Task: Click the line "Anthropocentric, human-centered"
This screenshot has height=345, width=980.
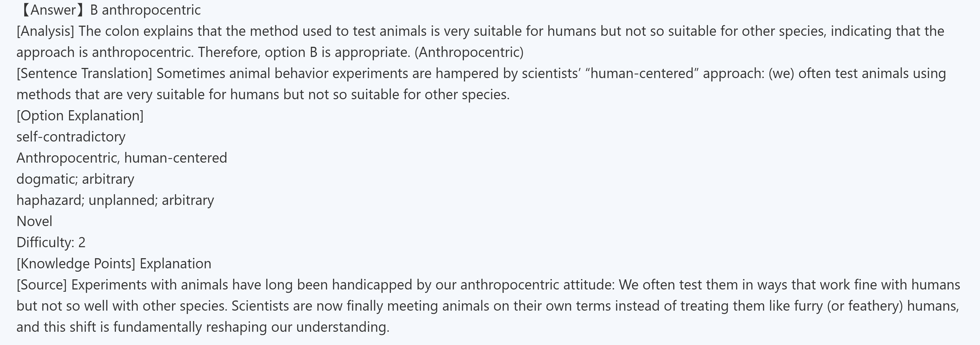Action: [122, 158]
